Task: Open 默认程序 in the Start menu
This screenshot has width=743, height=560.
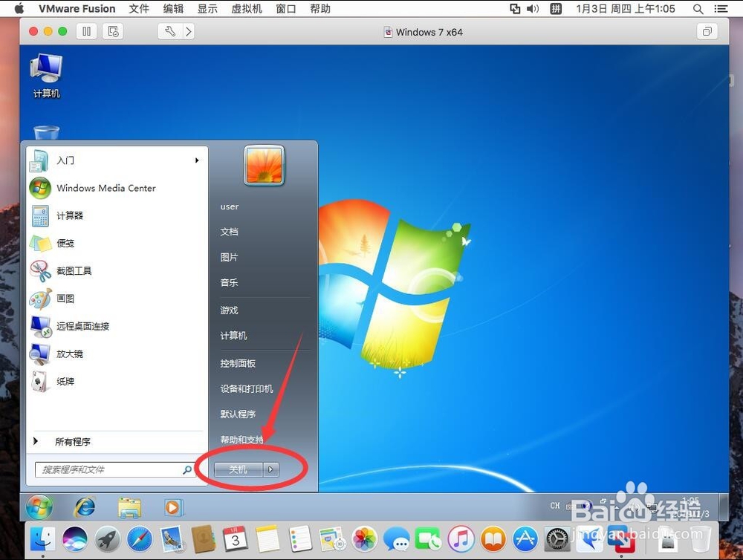Action: pos(238,414)
